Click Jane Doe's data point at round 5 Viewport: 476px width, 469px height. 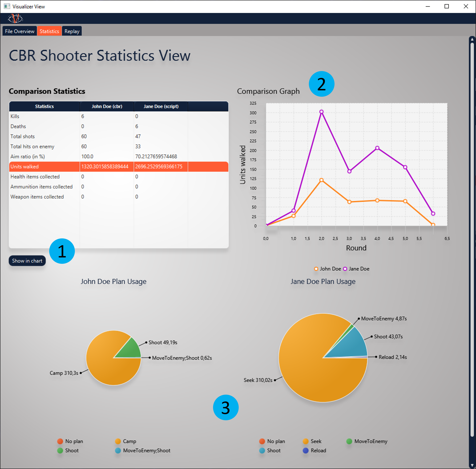pos(405,167)
